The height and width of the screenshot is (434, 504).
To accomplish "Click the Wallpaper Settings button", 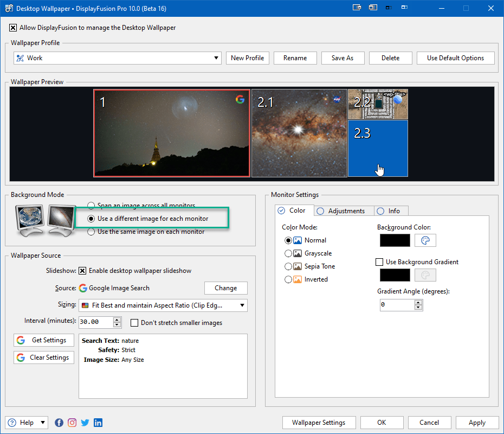I will pos(319,422).
